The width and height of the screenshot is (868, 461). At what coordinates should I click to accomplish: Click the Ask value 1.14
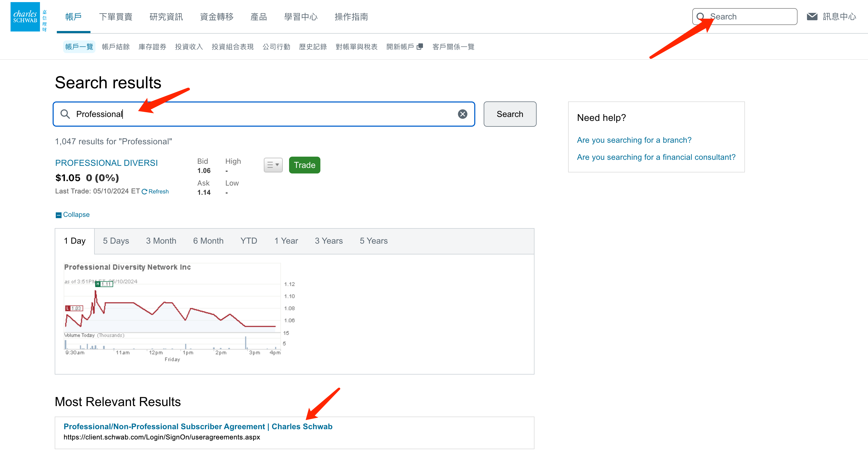204,193
